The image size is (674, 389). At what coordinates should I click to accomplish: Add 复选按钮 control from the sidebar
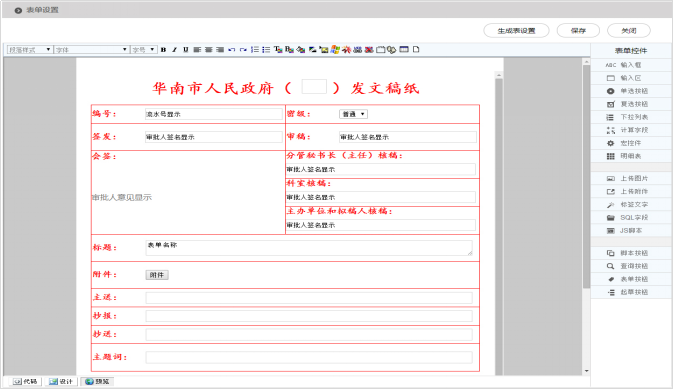click(x=631, y=104)
